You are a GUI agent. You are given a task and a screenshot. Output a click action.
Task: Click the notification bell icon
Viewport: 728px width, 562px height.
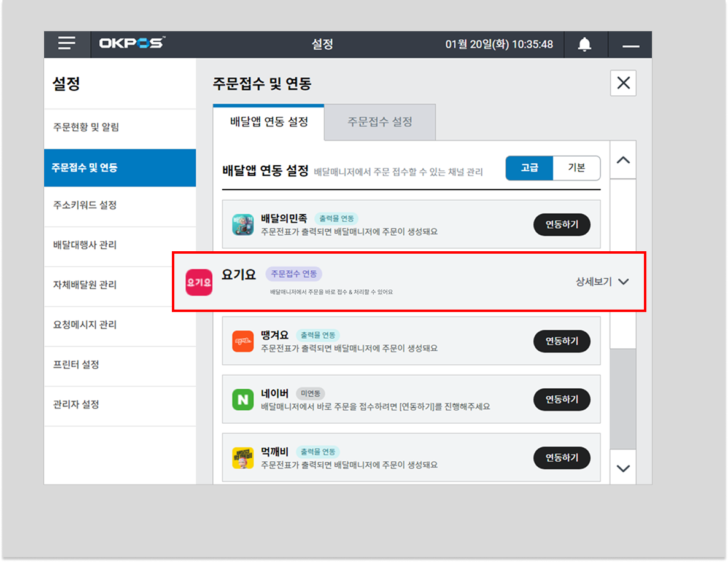tap(584, 44)
